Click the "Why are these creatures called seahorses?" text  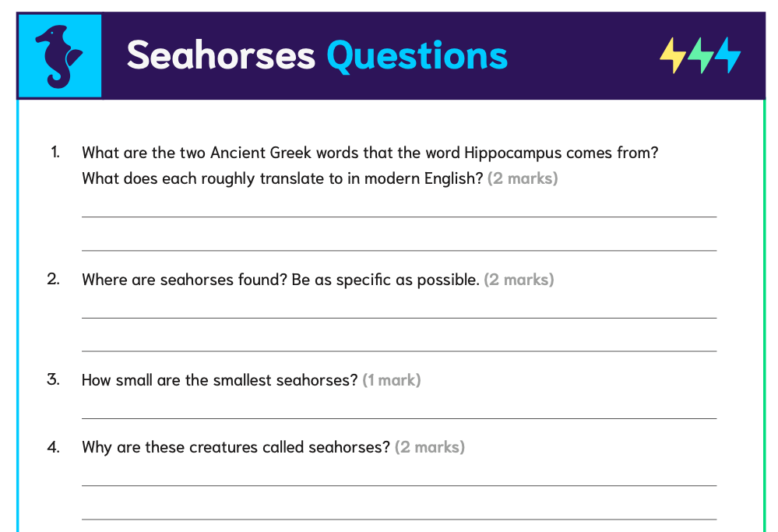tap(235, 447)
